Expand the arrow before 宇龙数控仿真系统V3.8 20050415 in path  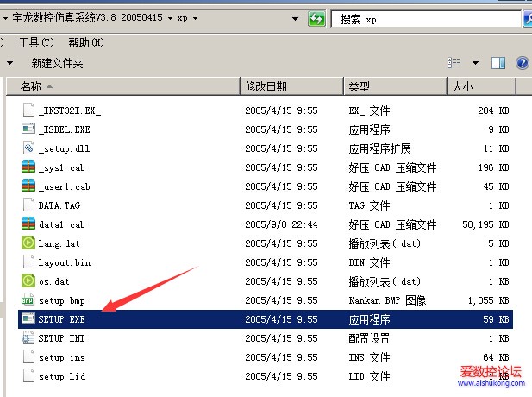(5, 18)
